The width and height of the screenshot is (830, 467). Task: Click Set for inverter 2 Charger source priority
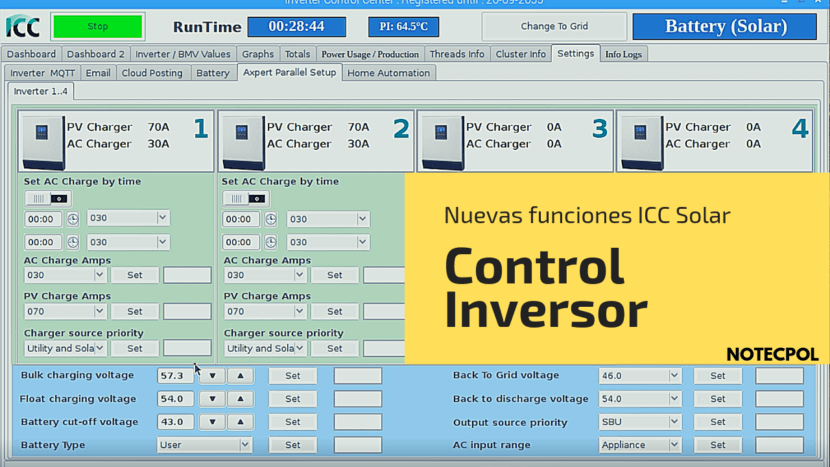(335, 348)
